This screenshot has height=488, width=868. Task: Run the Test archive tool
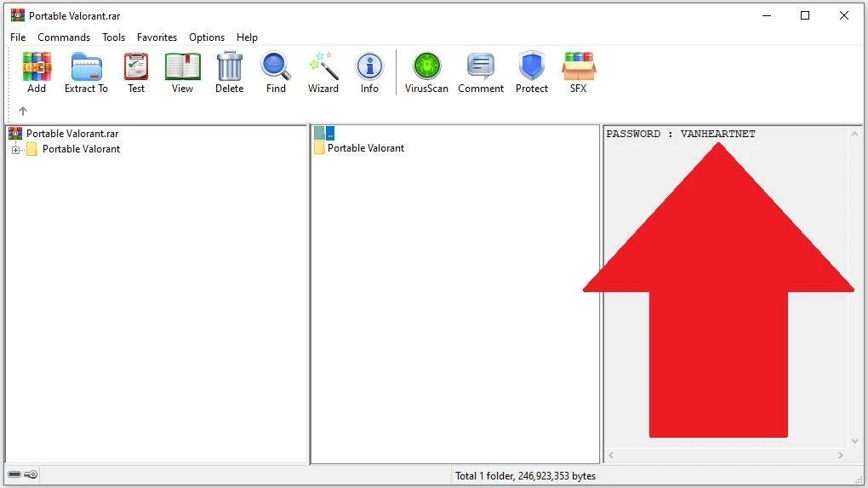(x=136, y=72)
